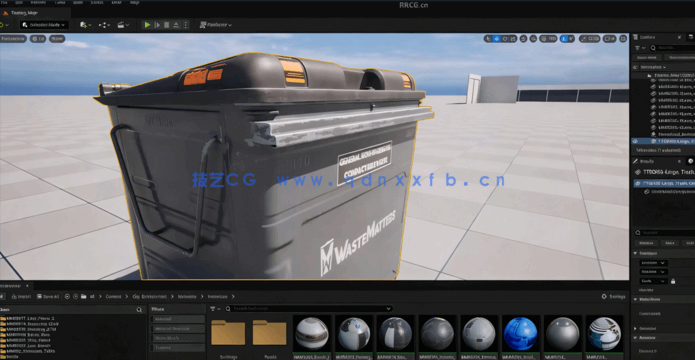
Task: Toggle world/local coordinate system icon
Action: [523, 39]
